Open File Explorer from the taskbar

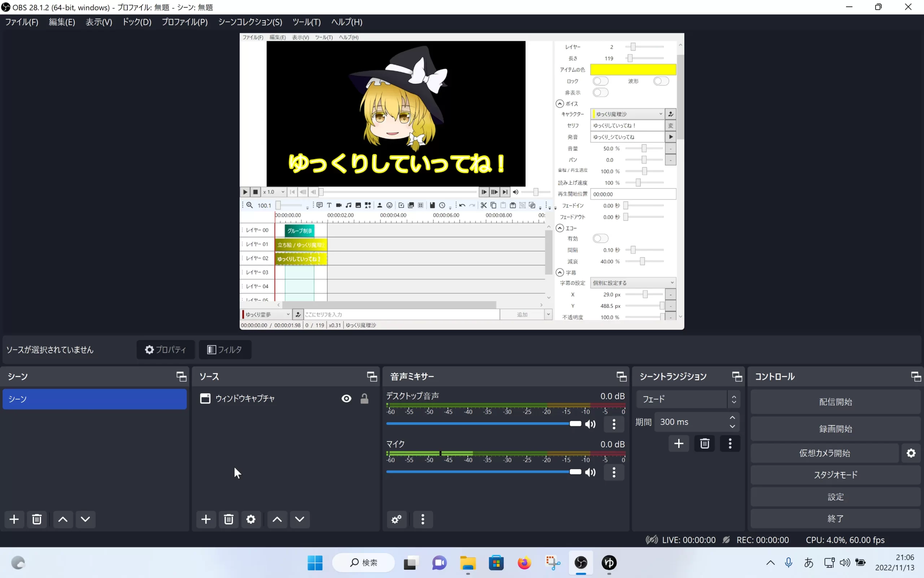pyautogui.click(x=468, y=563)
